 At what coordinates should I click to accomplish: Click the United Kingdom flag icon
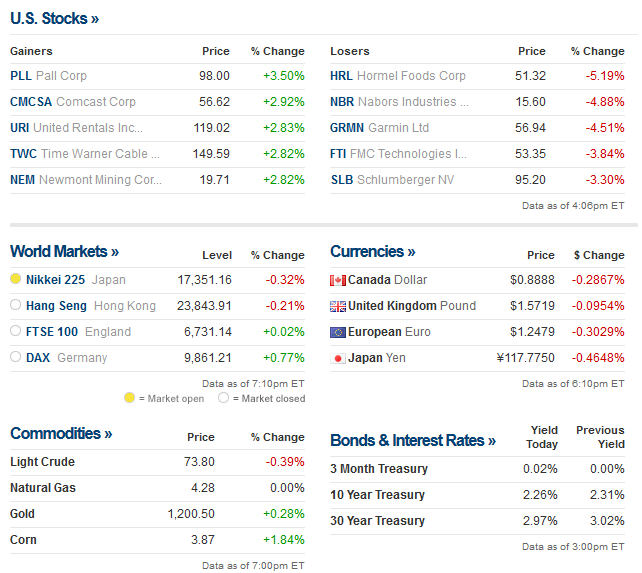338,306
